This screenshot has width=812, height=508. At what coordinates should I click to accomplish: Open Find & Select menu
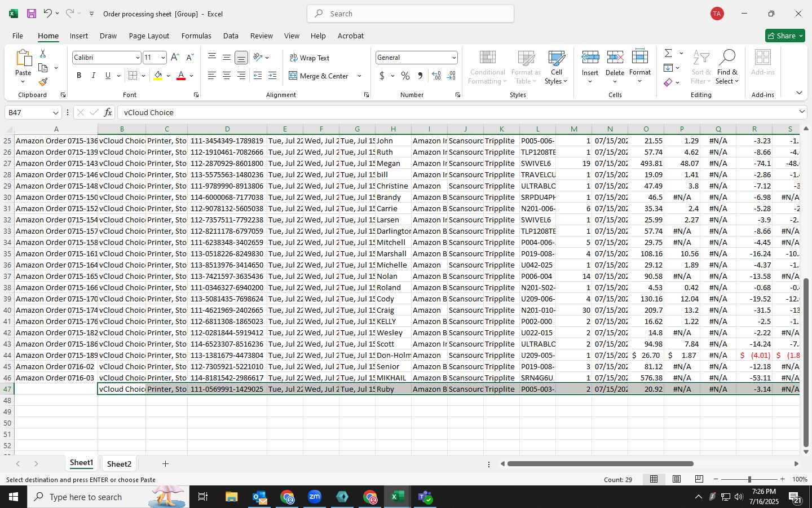(727, 67)
